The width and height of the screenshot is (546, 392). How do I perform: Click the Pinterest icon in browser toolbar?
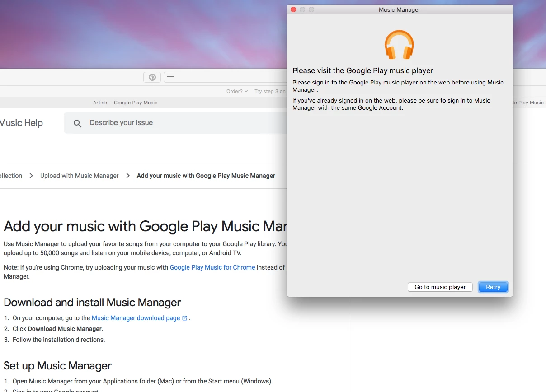click(x=152, y=77)
